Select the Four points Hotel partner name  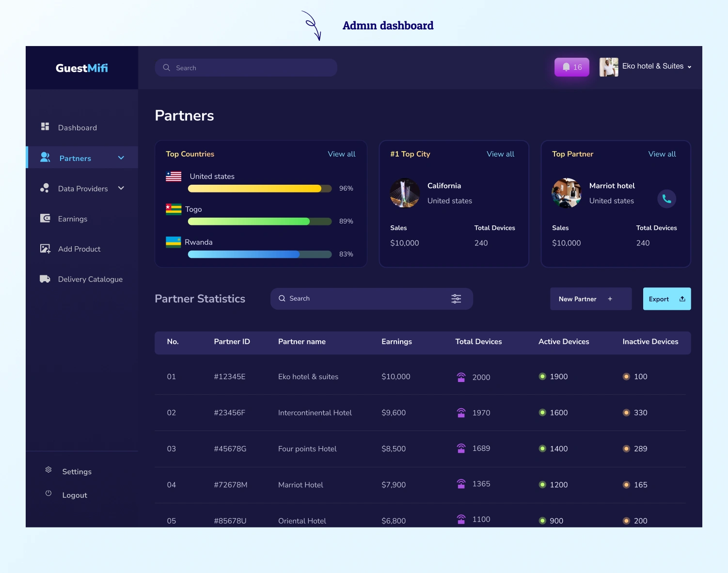click(307, 449)
